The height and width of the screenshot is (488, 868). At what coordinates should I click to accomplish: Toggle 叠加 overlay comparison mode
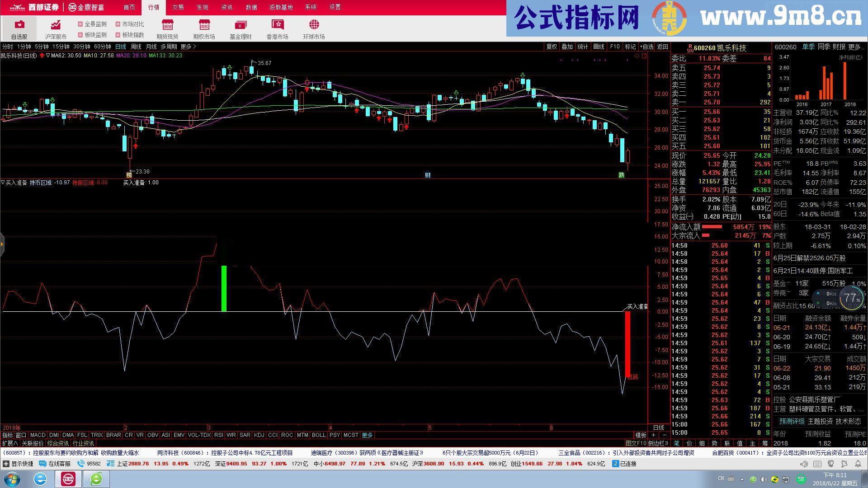coord(567,47)
